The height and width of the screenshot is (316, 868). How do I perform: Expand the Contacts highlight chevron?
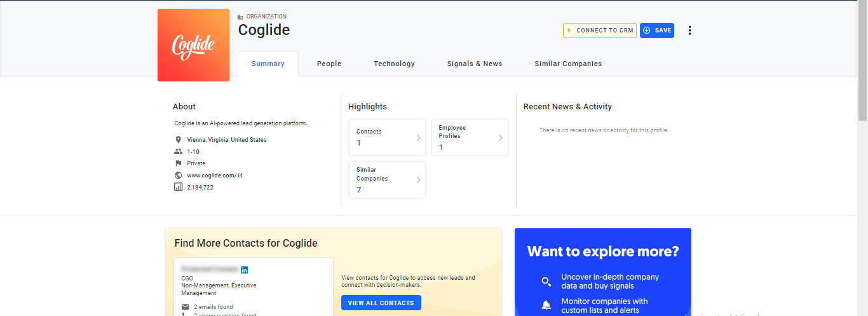coord(418,137)
